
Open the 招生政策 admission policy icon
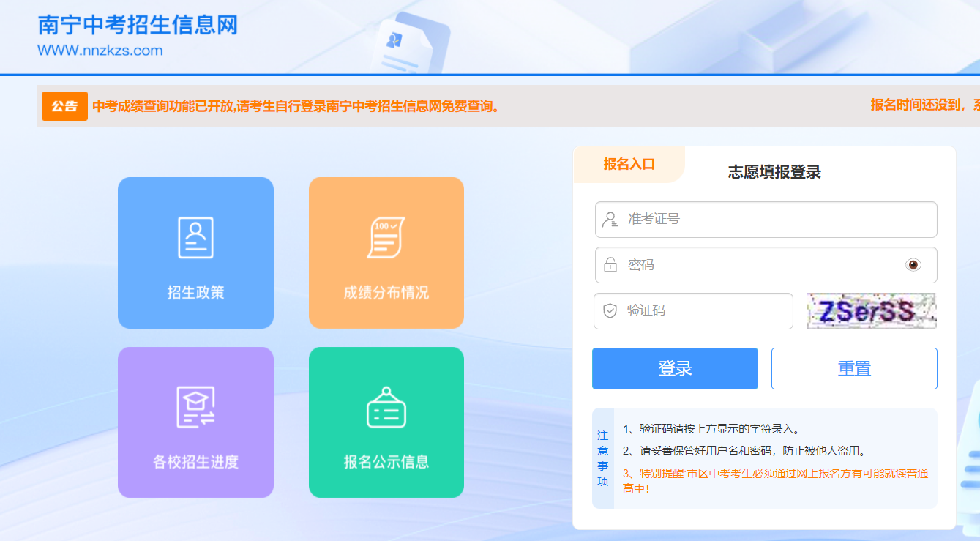pos(195,238)
